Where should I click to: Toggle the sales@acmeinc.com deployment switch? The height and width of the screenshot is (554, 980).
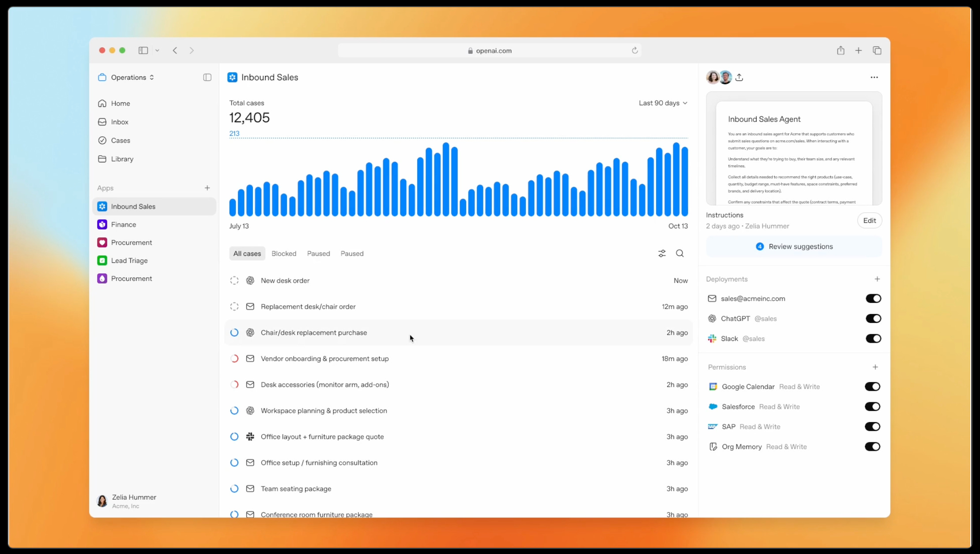pos(873,299)
